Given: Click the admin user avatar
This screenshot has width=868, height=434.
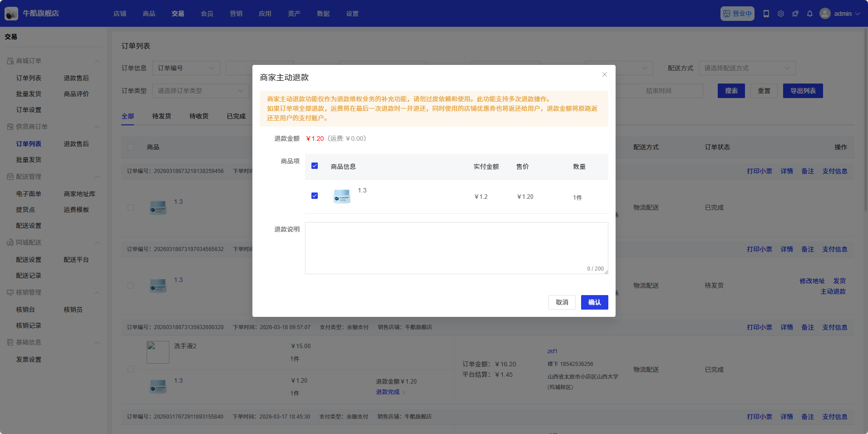Looking at the screenshot, I should pos(825,14).
